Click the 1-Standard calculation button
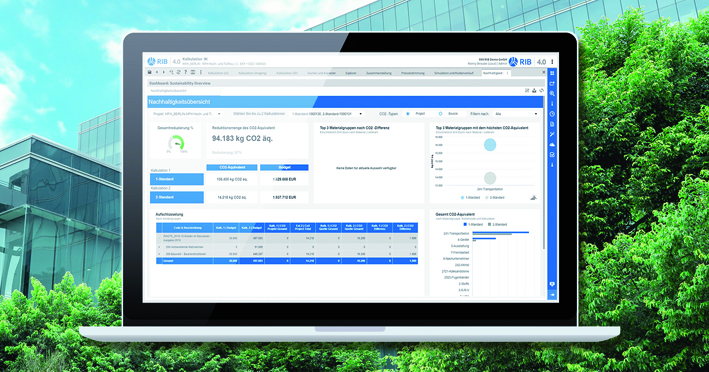Image resolution: width=709 pixels, height=372 pixels. [x=177, y=179]
